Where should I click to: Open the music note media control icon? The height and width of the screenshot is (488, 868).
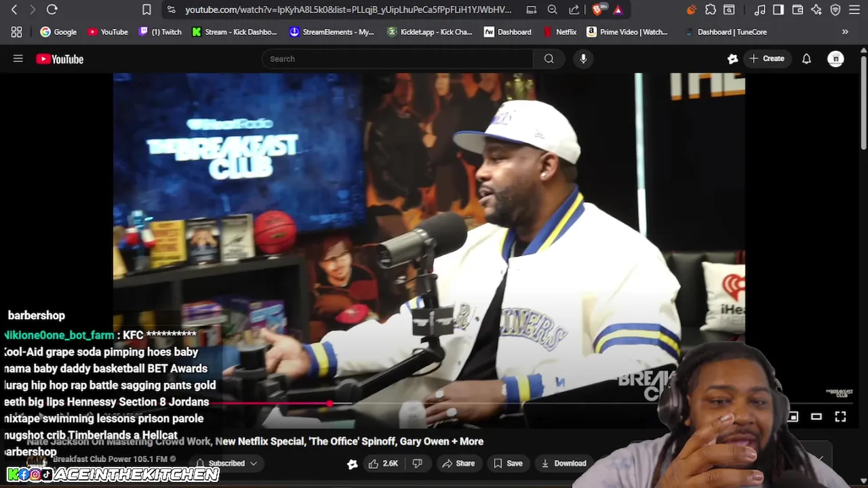coord(760,9)
